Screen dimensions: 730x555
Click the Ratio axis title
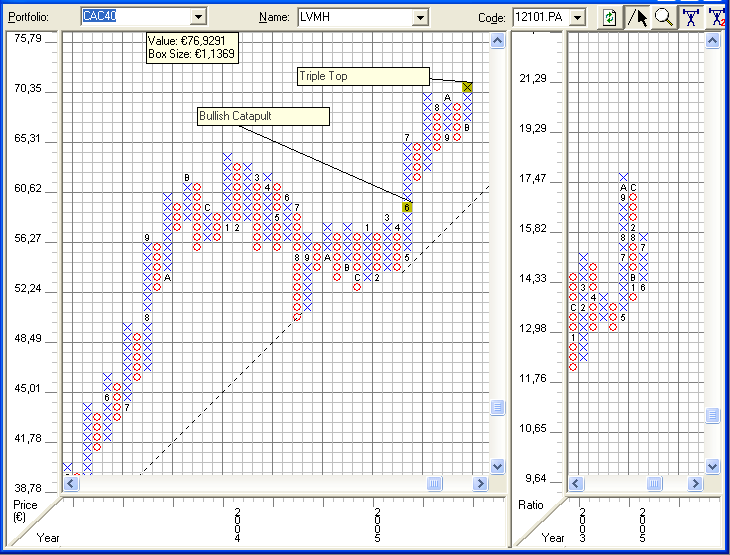coord(531,505)
